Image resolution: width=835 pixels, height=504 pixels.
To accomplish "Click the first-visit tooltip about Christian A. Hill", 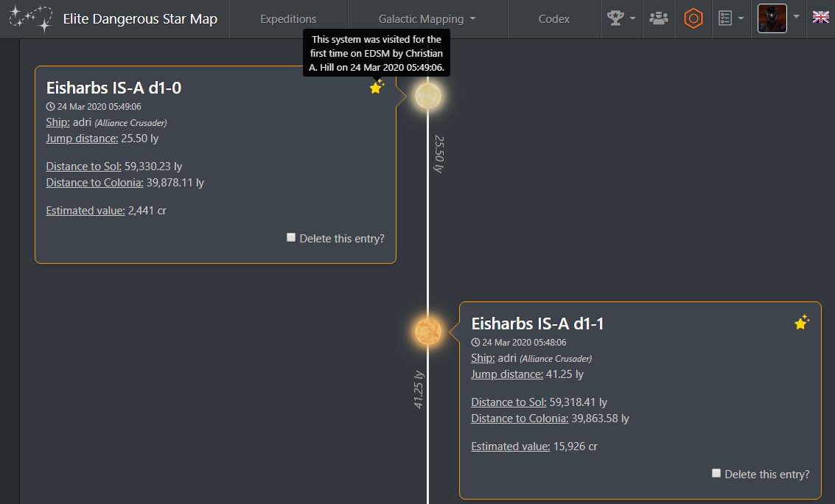I will [x=377, y=53].
